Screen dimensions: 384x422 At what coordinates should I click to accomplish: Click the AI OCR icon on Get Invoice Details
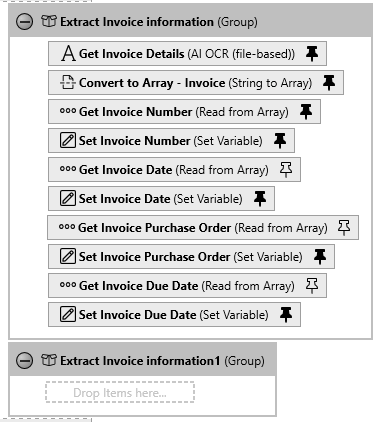[68, 54]
